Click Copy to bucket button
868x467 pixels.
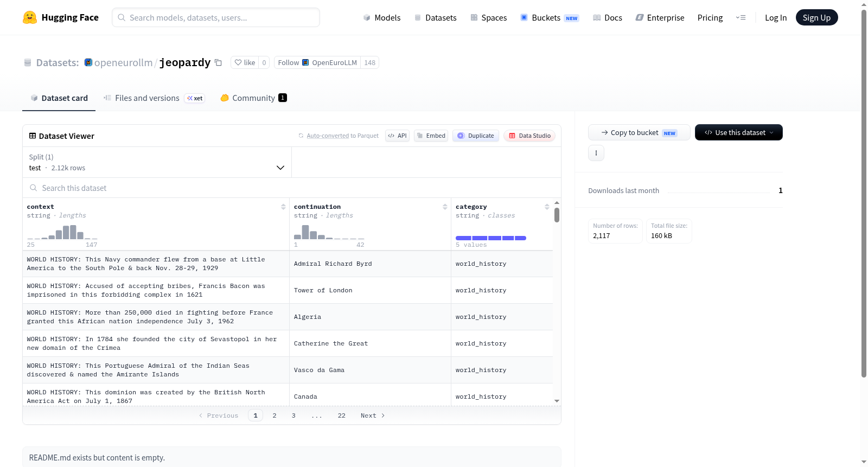coord(639,132)
